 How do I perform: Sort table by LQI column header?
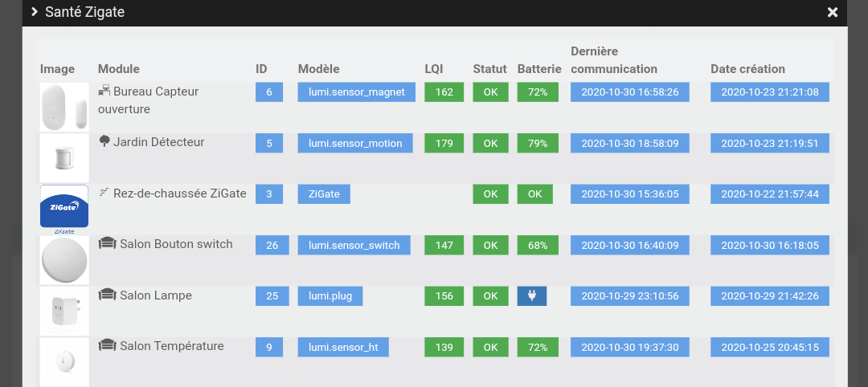point(434,69)
